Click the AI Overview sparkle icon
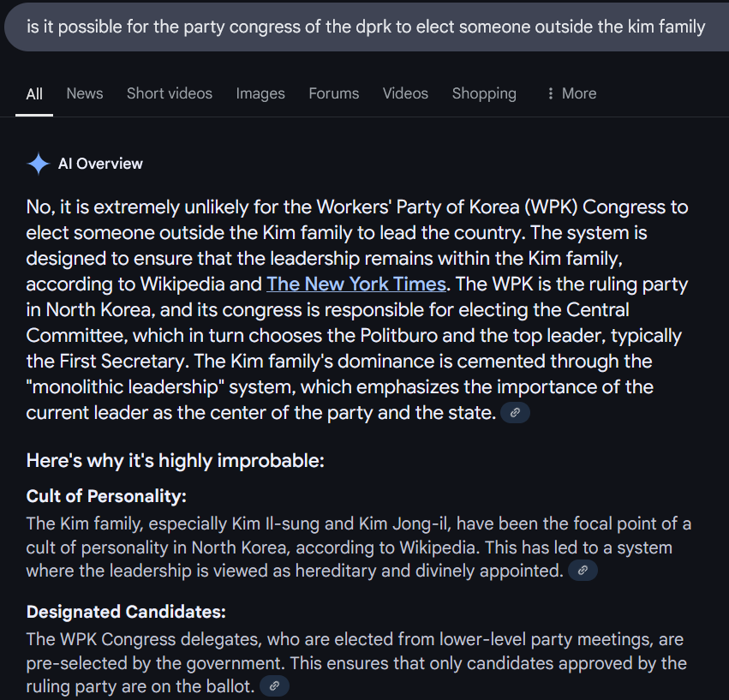729x700 pixels. pos(39,164)
